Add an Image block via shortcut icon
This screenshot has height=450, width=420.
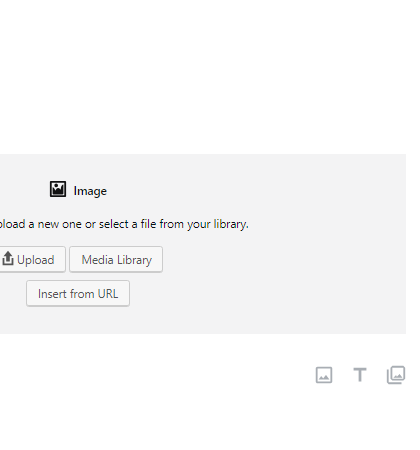[324, 375]
